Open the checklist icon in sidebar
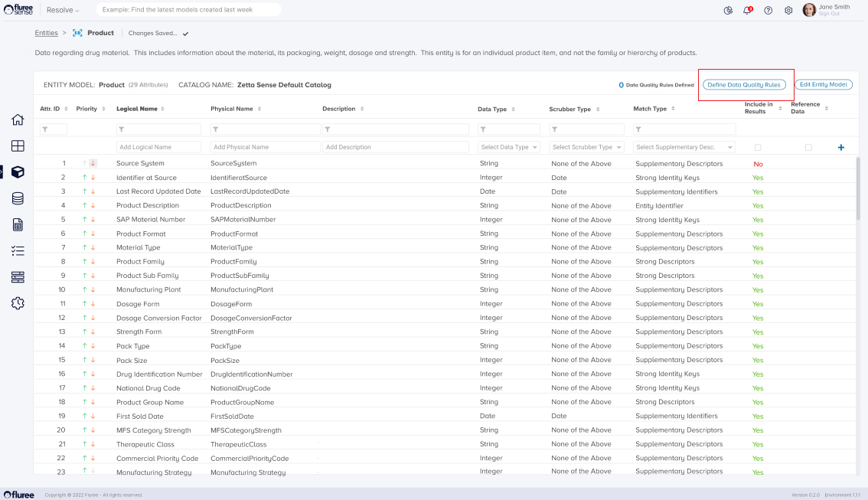Viewport: 868px width, 500px height. 18,250
